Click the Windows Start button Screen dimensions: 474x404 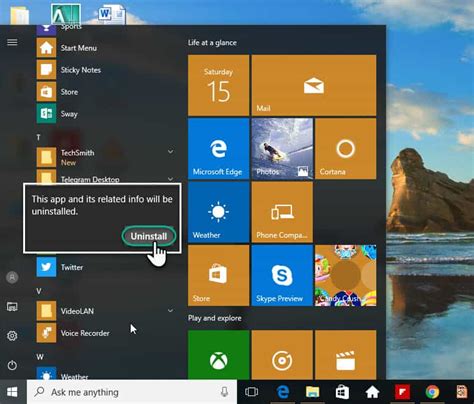12,392
